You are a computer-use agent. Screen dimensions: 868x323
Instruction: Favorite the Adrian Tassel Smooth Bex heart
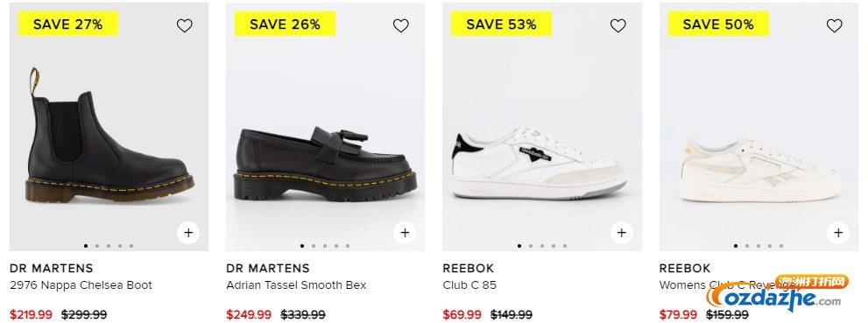[x=401, y=25]
